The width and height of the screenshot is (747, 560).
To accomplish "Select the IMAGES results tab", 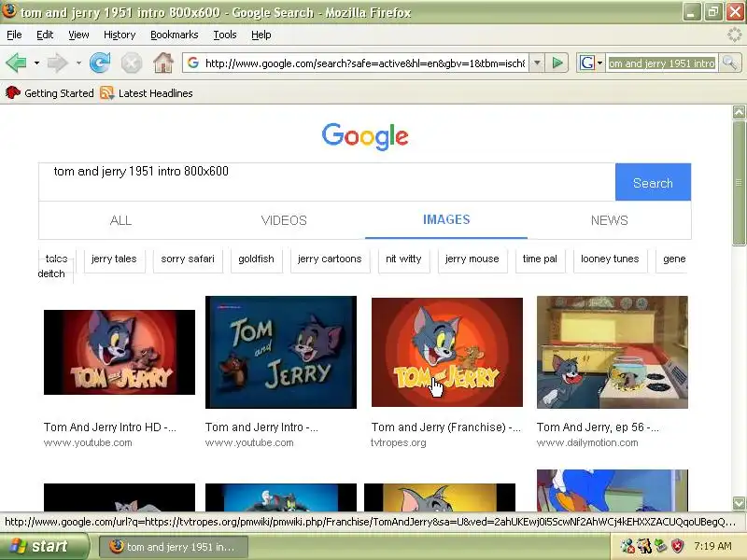I will tap(446, 219).
